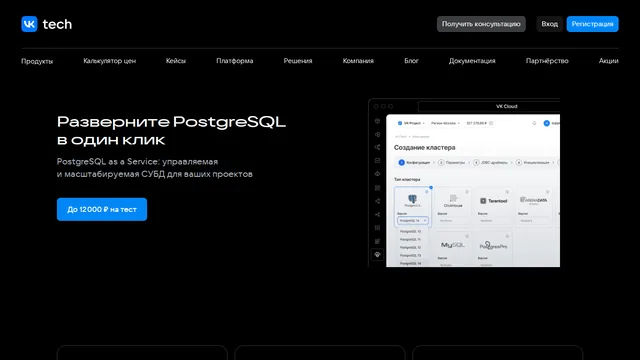Select the ClickHouse cluster card in preview

pos(453,207)
